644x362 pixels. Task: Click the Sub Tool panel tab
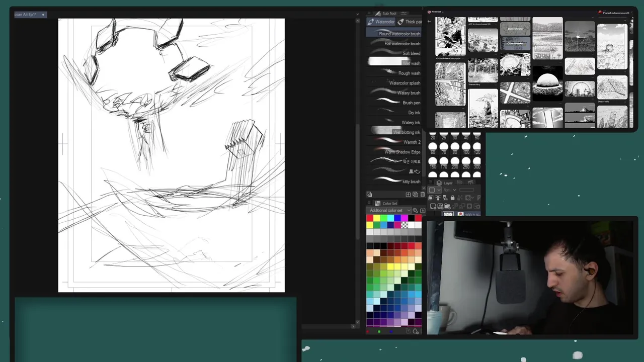386,13
